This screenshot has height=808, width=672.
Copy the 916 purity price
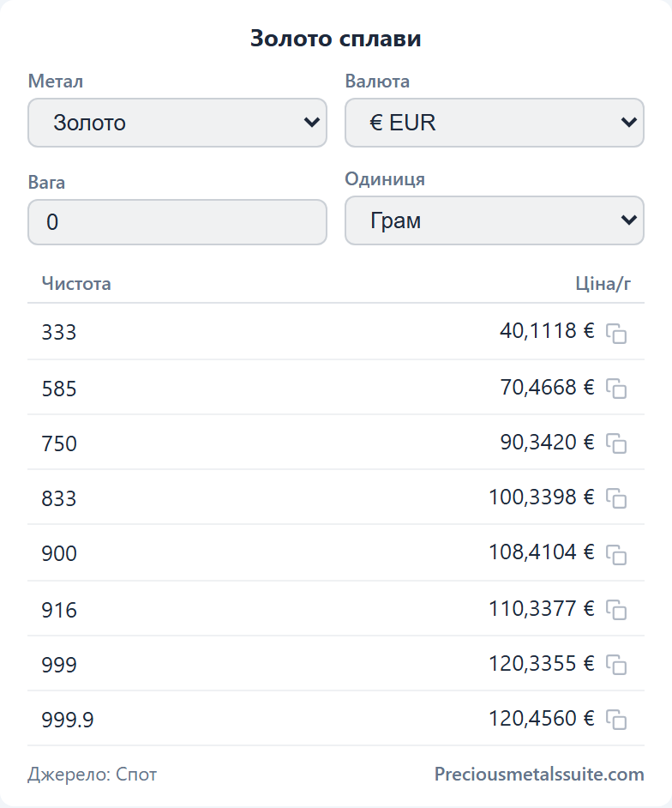(616, 610)
